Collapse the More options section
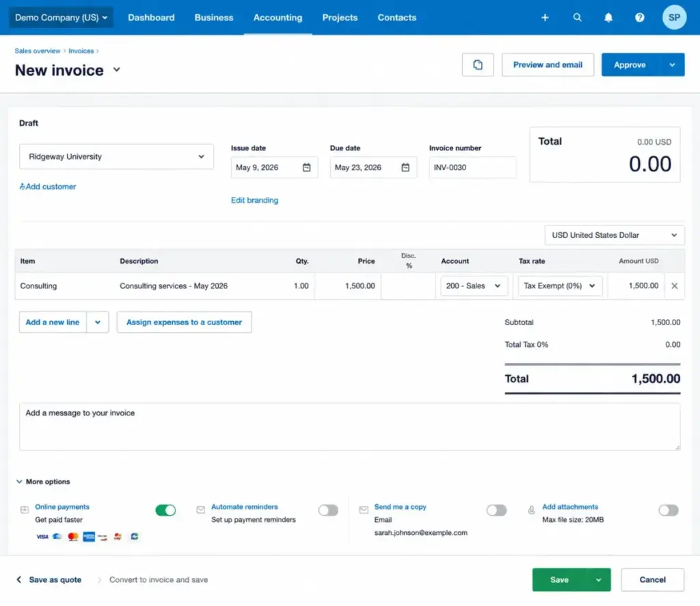 pyautogui.click(x=43, y=482)
